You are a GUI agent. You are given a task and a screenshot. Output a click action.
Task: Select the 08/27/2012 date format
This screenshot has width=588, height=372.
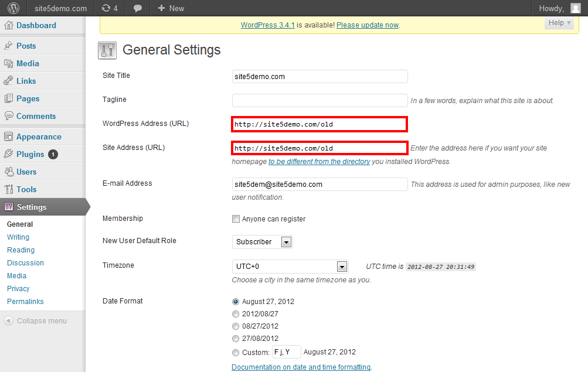[236, 326]
